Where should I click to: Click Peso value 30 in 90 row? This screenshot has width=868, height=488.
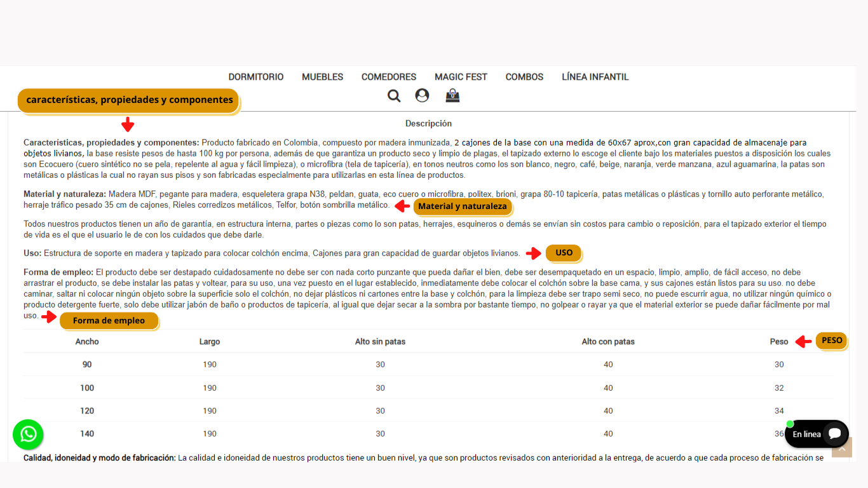779,365
